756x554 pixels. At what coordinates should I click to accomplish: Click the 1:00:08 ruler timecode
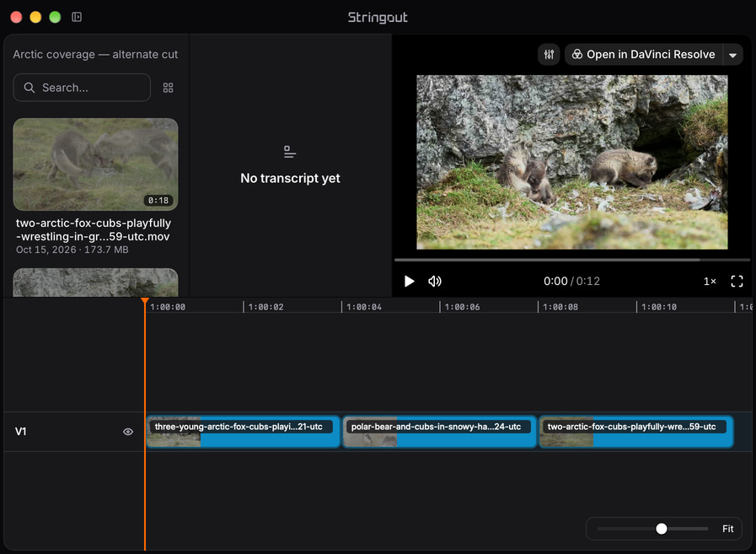click(560, 307)
